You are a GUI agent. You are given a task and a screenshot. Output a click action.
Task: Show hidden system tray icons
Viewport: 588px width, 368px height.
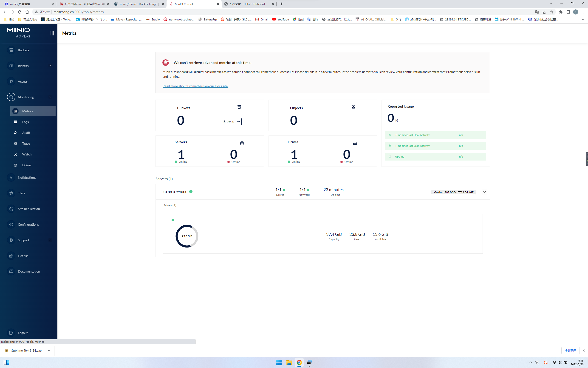pos(530,363)
